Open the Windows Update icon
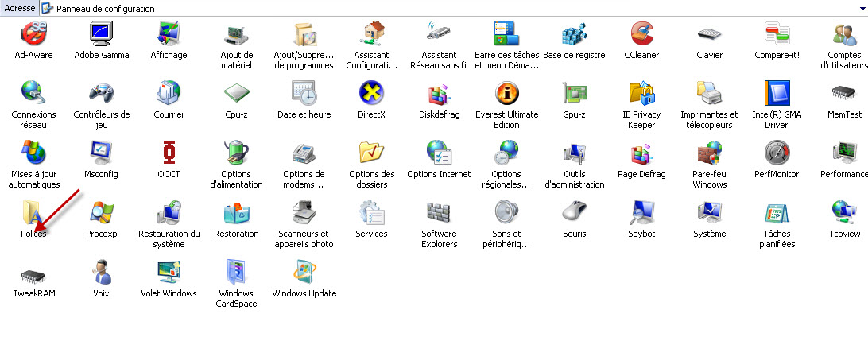The image size is (868, 341). [x=304, y=273]
